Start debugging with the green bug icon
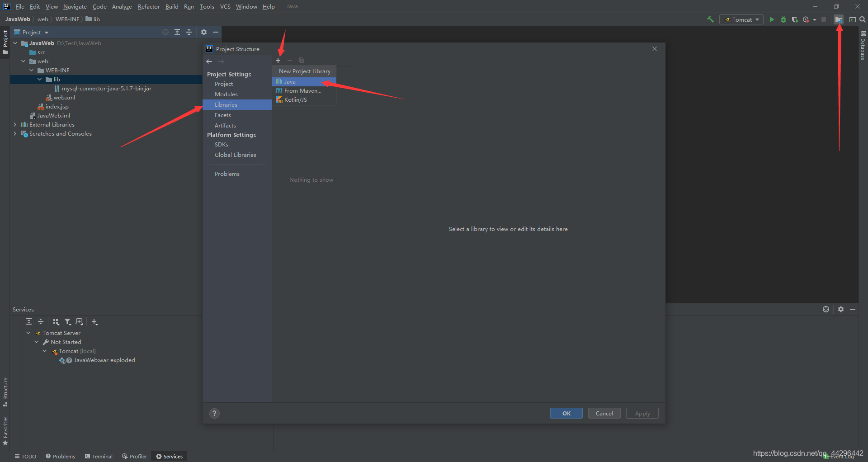Screen dimensions: 868x462 (x=783, y=19)
